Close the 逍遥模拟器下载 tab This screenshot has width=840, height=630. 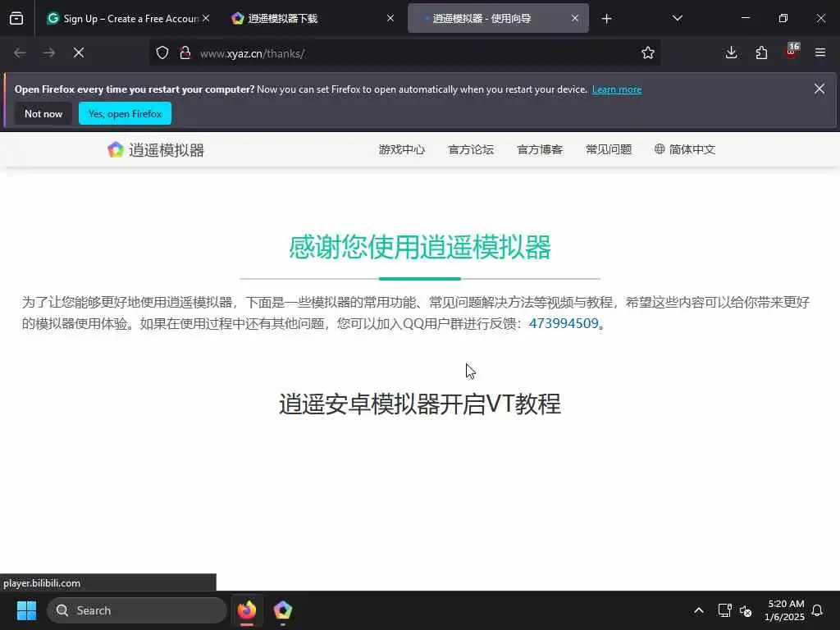pyautogui.click(x=390, y=19)
